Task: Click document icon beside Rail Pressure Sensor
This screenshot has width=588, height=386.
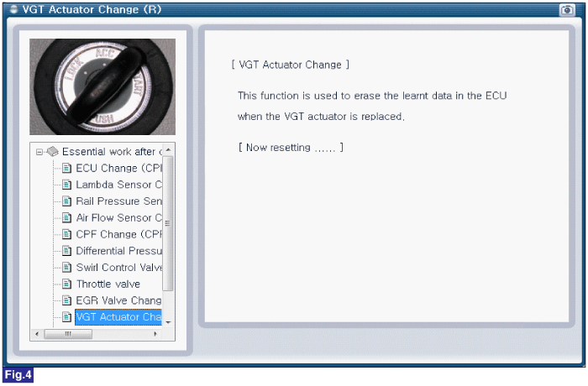Action: point(66,201)
